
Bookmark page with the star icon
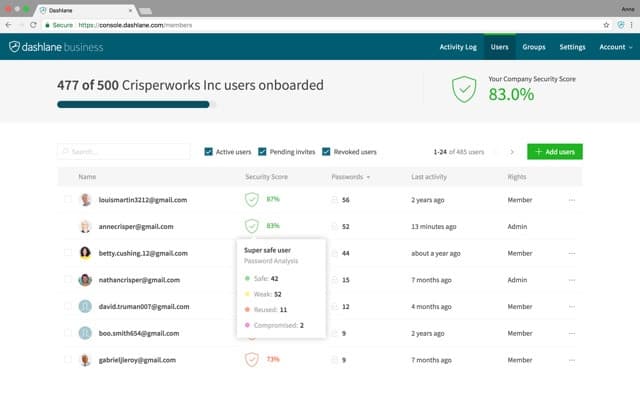tap(606, 25)
